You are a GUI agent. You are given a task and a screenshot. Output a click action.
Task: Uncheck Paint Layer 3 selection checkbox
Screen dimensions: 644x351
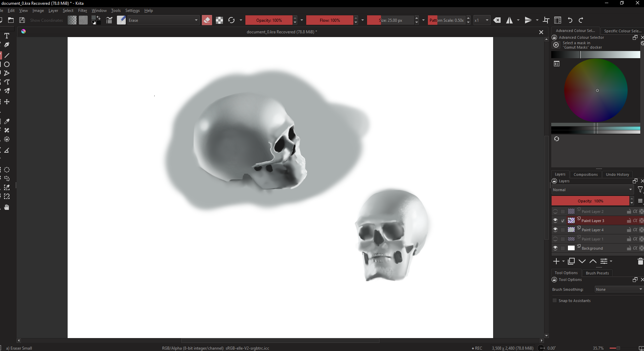pos(563,220)
